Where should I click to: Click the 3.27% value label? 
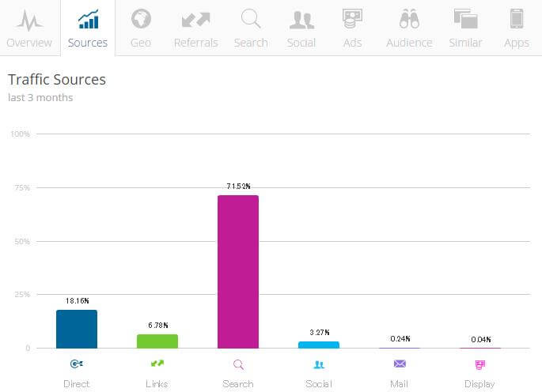[320, 332]
